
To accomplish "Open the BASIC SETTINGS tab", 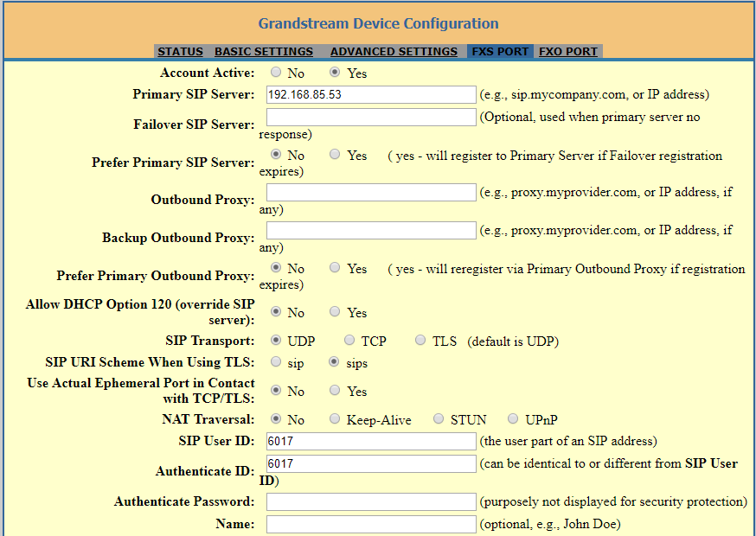I will (x=264, y=52).
